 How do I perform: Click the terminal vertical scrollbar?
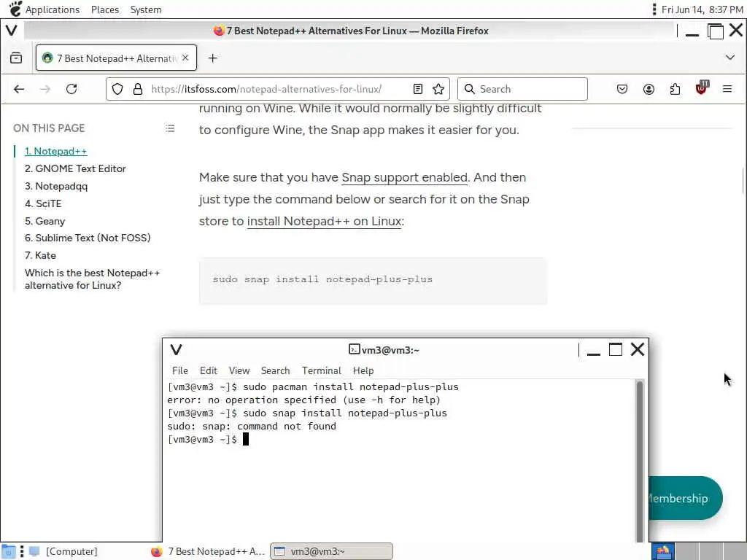640,461
